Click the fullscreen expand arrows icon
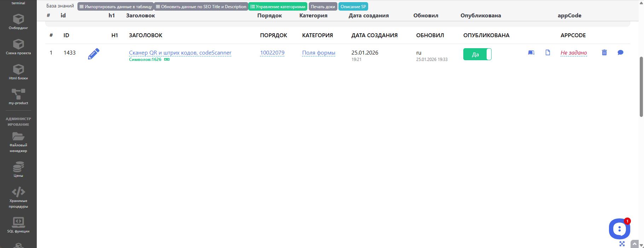 coord(622,244)
